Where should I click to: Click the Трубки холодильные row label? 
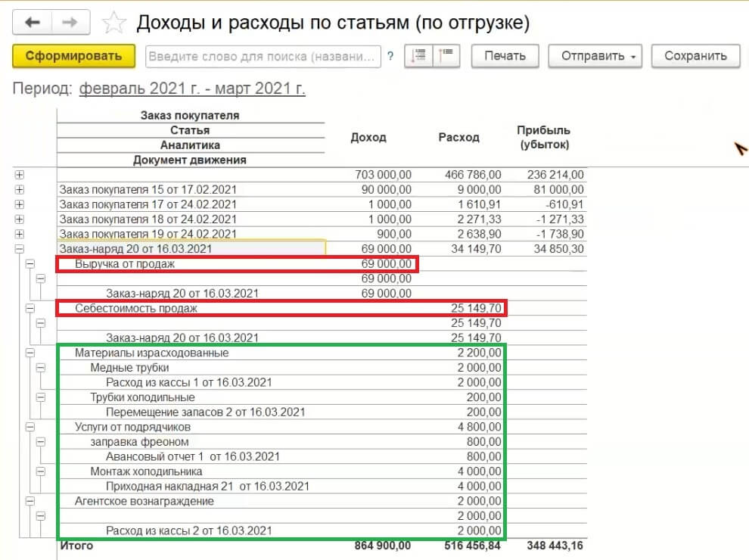coord(142,397)
